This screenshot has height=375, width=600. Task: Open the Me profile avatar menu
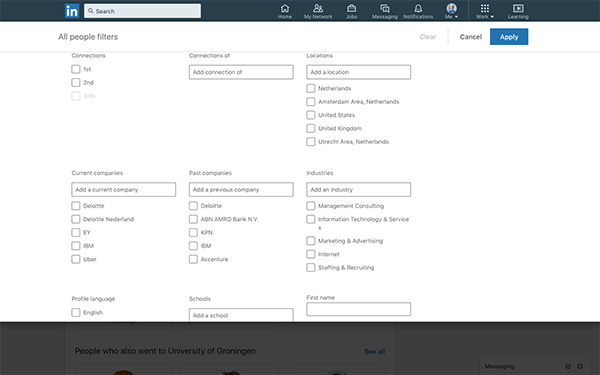452,11
